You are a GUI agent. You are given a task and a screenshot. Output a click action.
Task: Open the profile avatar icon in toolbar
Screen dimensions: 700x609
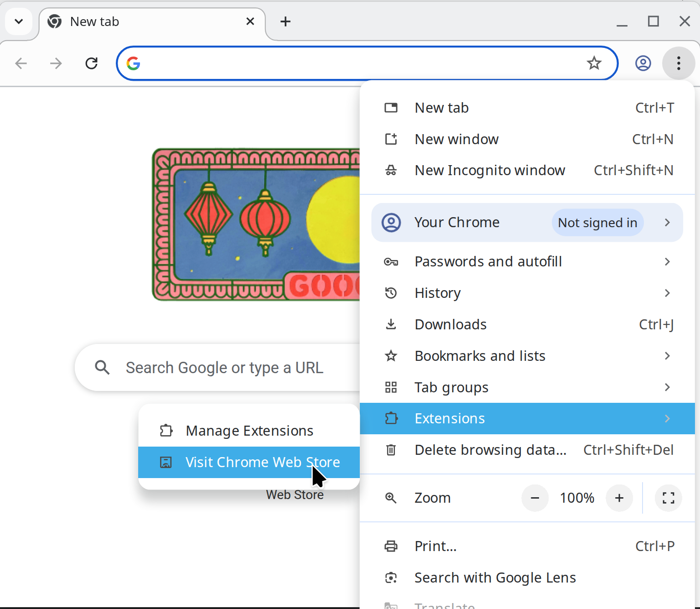point(643,63)
